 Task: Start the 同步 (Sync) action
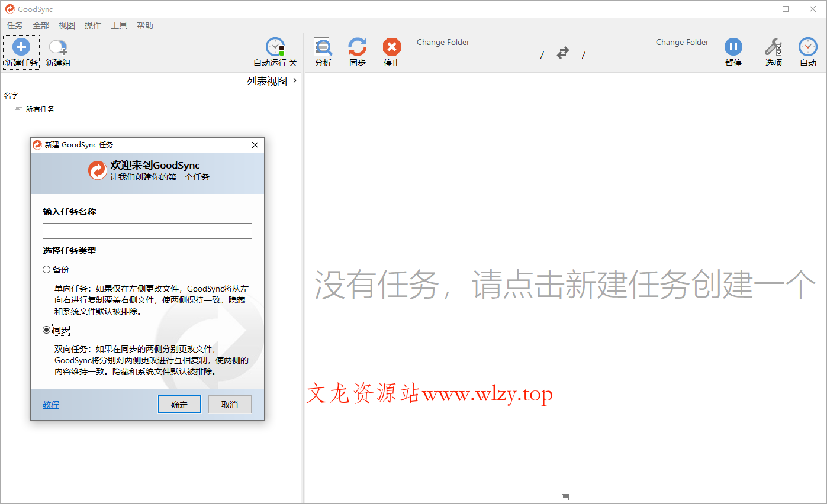click(357, 51)
